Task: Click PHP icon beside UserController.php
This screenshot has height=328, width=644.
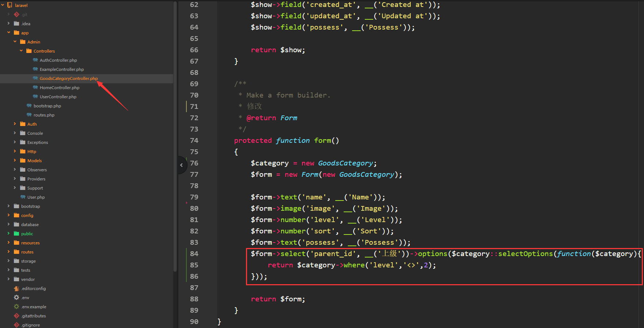Action: pyautogui.click(x=35, y=96)
